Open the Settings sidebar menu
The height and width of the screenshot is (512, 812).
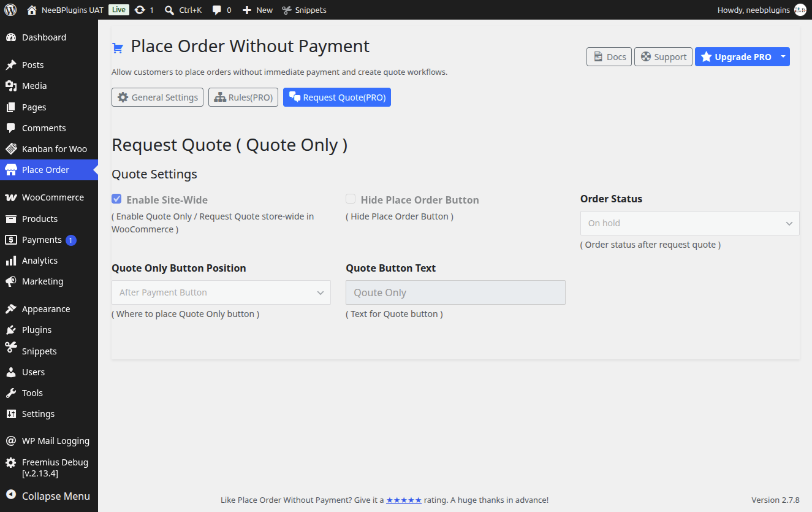49,414
